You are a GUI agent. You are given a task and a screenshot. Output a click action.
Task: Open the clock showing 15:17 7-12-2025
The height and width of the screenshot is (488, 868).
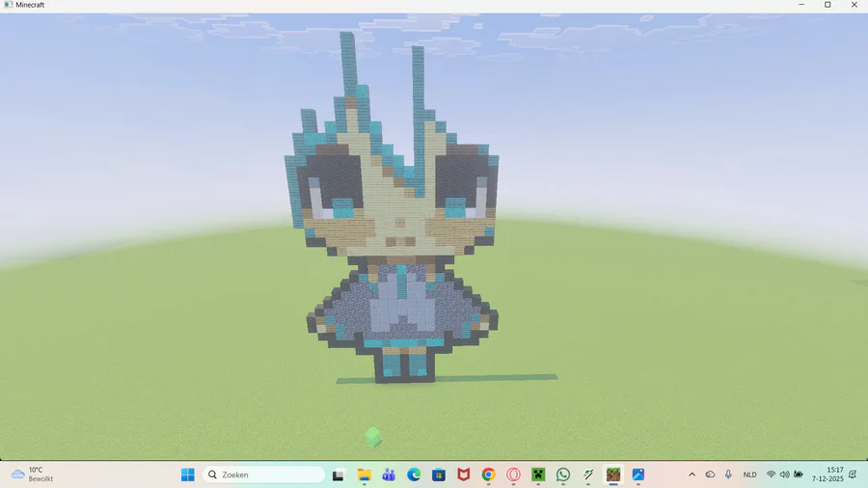click(x=827, y=474)
